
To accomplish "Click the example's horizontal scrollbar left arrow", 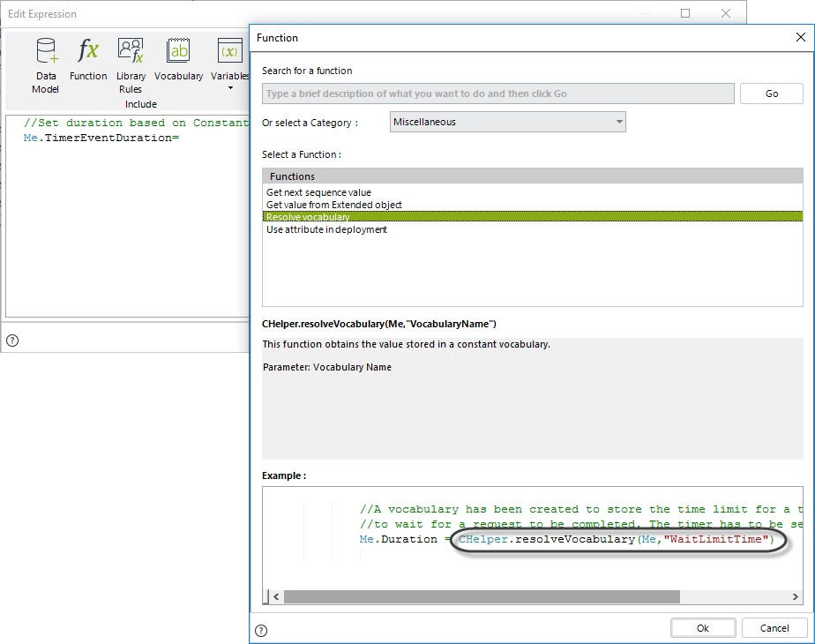I will coord(275,596).
